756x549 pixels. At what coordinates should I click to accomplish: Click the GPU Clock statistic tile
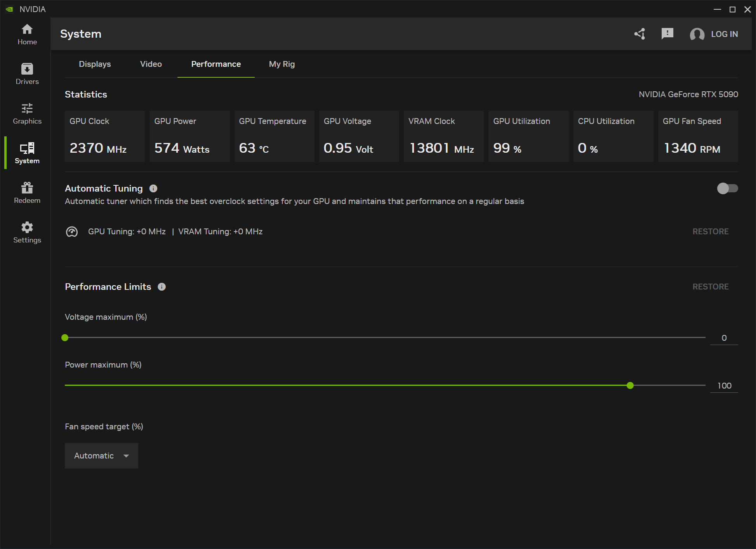[105, 136]
